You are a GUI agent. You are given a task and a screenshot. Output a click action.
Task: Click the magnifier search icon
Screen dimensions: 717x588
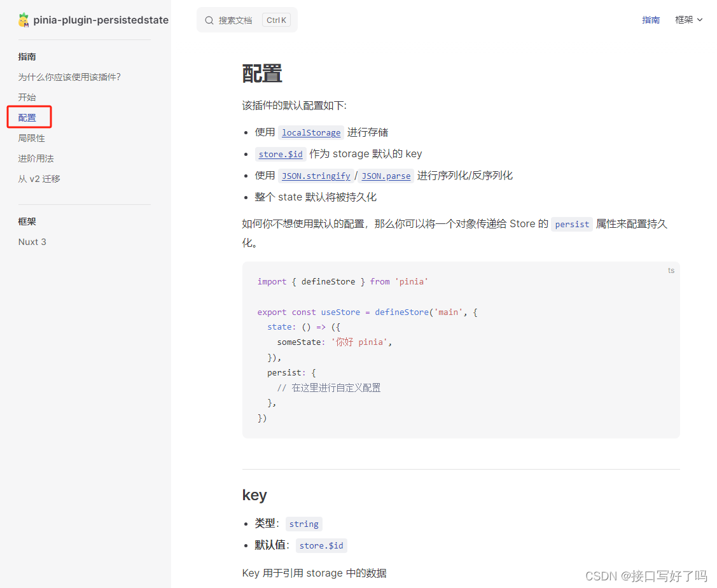pos(209,20)
